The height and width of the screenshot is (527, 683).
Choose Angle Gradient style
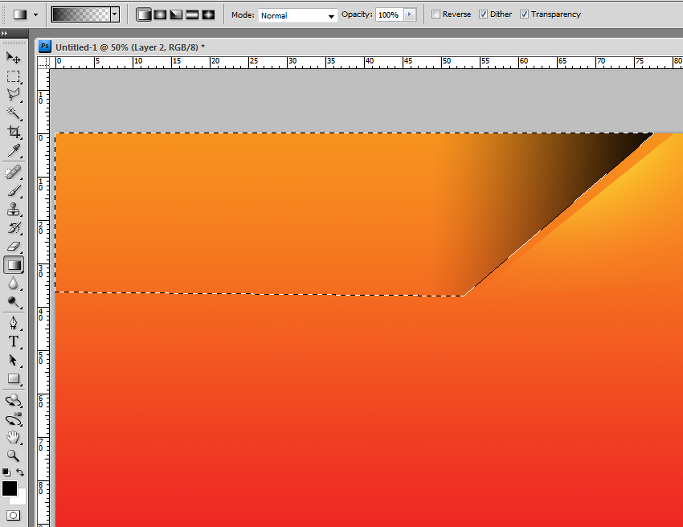pos(176,15)
